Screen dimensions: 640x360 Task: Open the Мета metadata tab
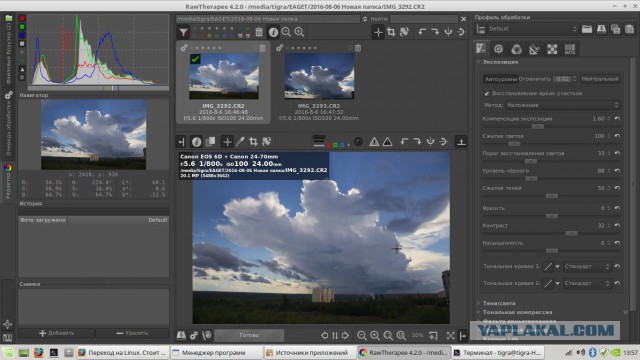tap(570, 49)
